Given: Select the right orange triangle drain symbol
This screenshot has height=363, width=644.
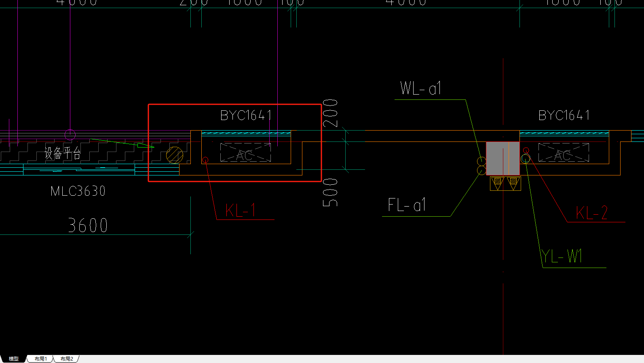Looking at the screenshot, I should pyautogui.click(x=513, y=184).
